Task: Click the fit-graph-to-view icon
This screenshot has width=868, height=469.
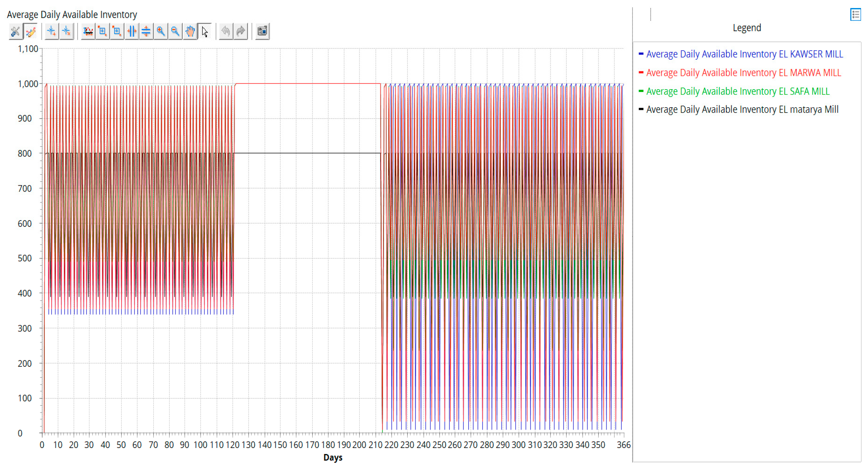Action: [x=88, y=32]
